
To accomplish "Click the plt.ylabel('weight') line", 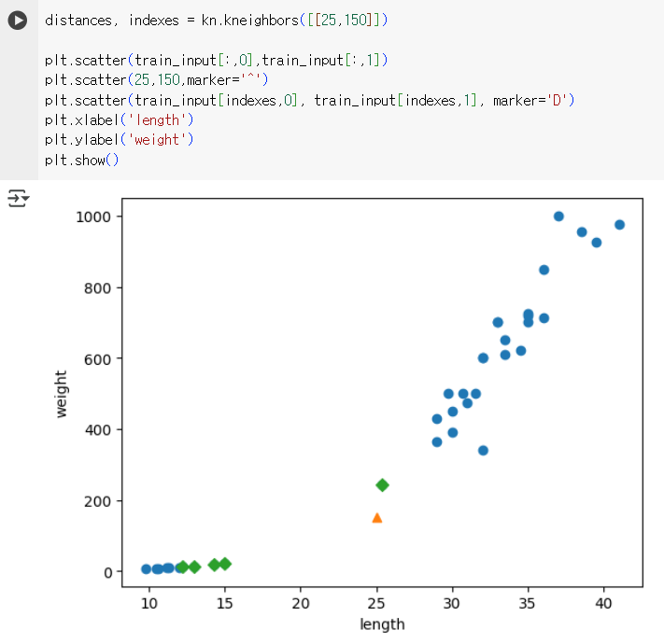I will [x=119, y=140].
